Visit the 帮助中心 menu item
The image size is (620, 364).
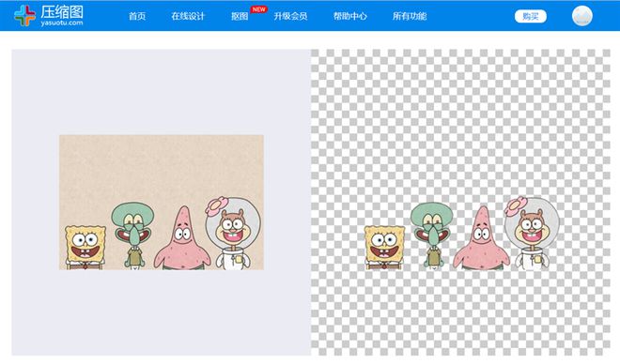350,16
